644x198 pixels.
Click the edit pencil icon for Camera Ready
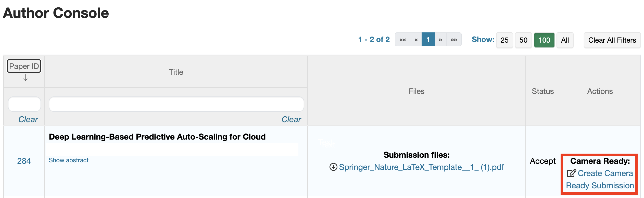coord(571,173)
